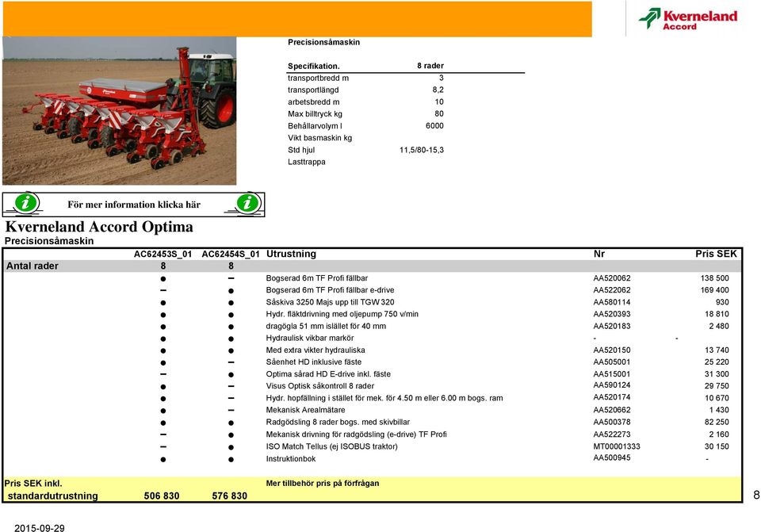Select part number AA520183
Image resolution: width=761 pixels, height=532 pixels.
click(x=611, y=326)
